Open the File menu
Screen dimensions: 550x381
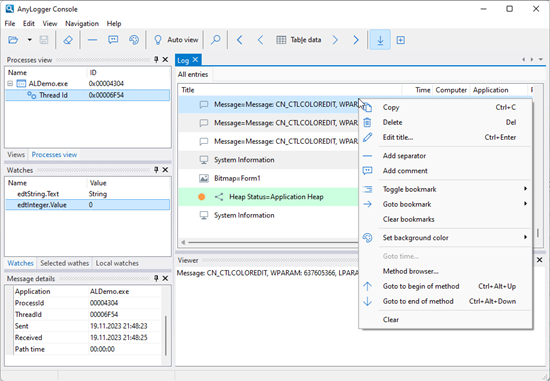point(10,24)
